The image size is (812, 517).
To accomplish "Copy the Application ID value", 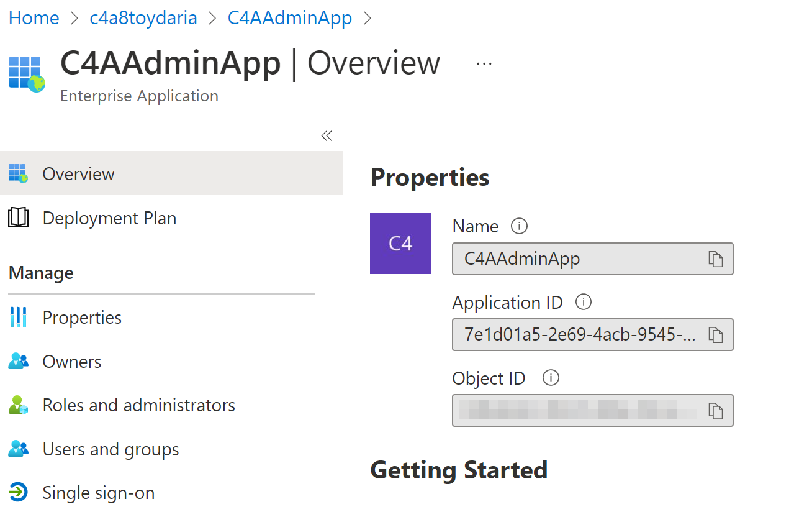I will pyautogui.click(x=716, y=335).
